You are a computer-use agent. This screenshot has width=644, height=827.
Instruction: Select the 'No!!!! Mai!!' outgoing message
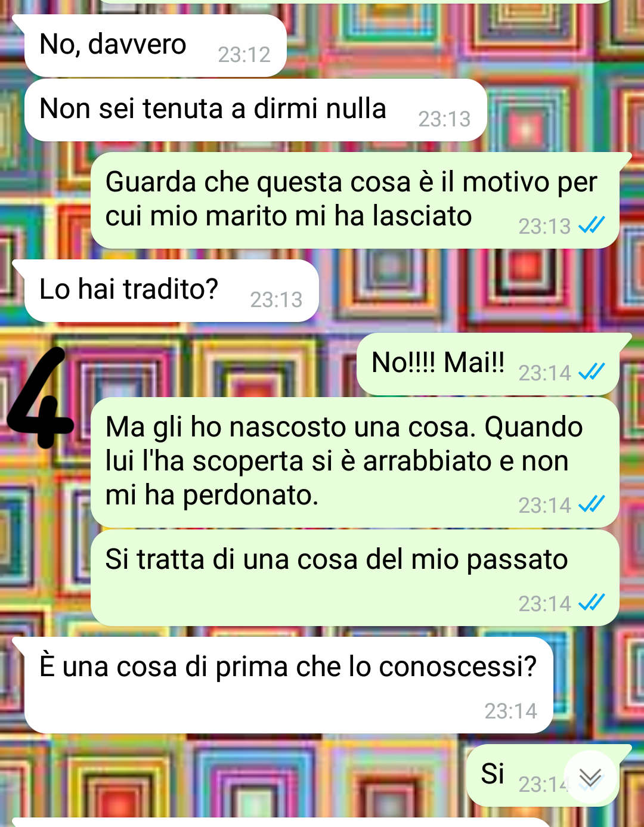[x=488, y=364]
